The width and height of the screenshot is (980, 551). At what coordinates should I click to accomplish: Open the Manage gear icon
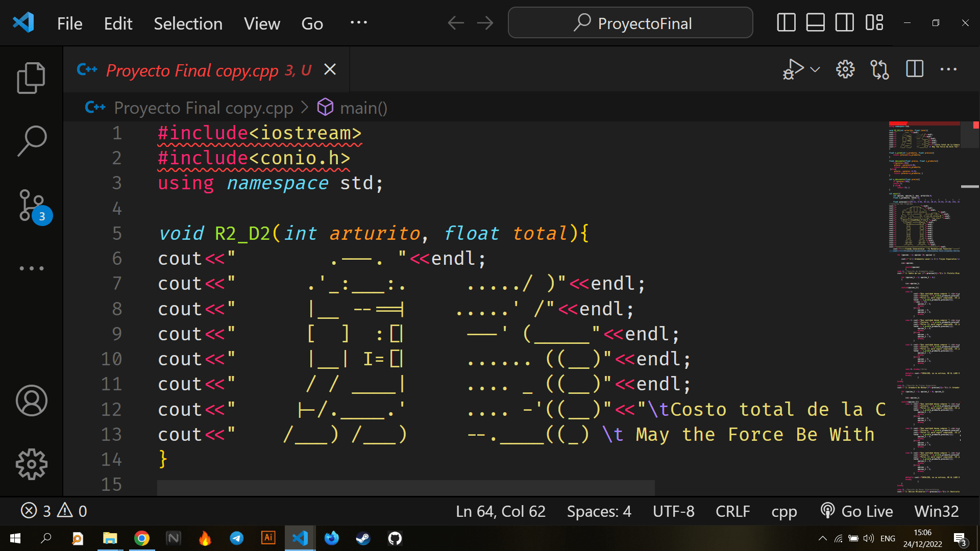click(31, 464)
